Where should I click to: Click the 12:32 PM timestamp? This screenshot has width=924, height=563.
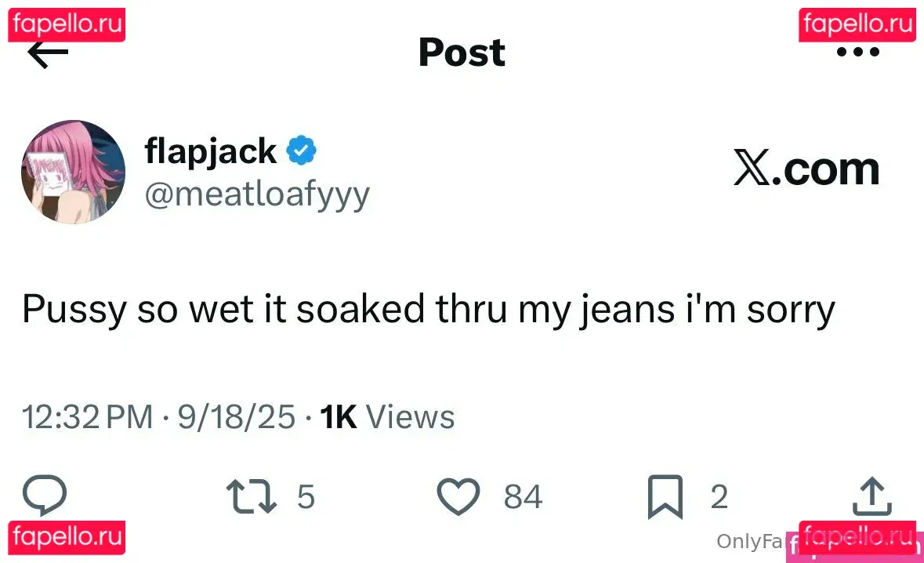[x=87, y=417]
